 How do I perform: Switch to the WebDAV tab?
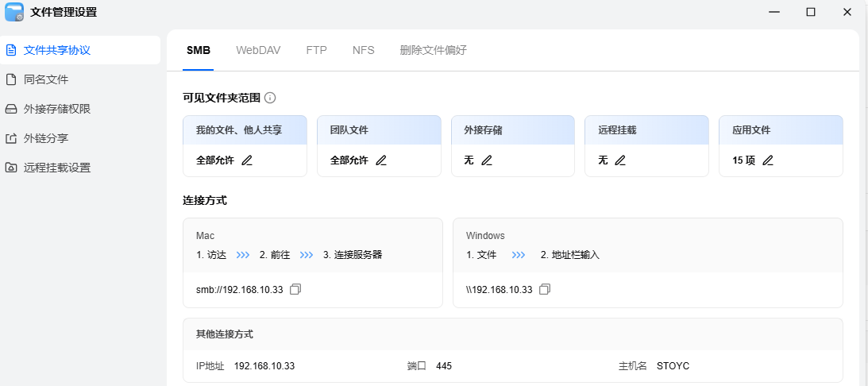pos(258,50)
